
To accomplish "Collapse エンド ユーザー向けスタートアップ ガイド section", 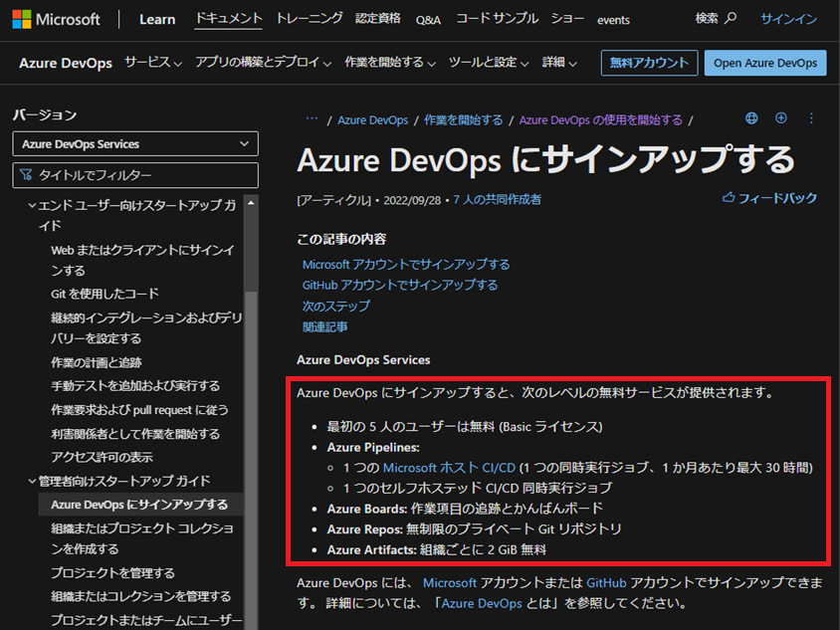I will [32, 205].
